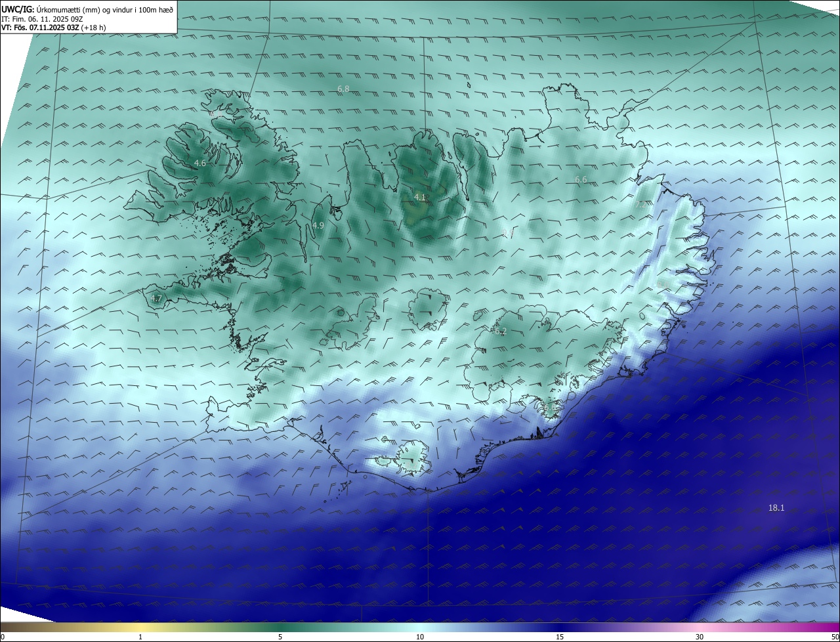Click the "VT: Fös. 07.11.2025 03Z (+18 h)" line
The height and width of the screenshot is (642, 840).
pos(53,28)
